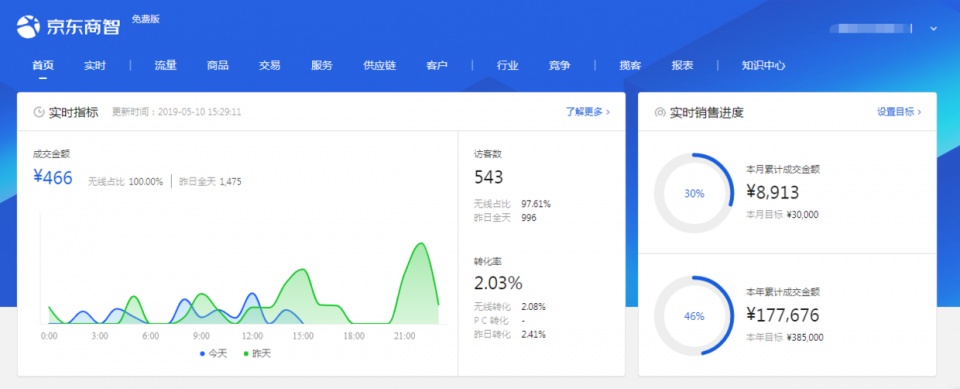Click the visitor count 543
The height and width of the screenshot is (389, 960).
489,178
